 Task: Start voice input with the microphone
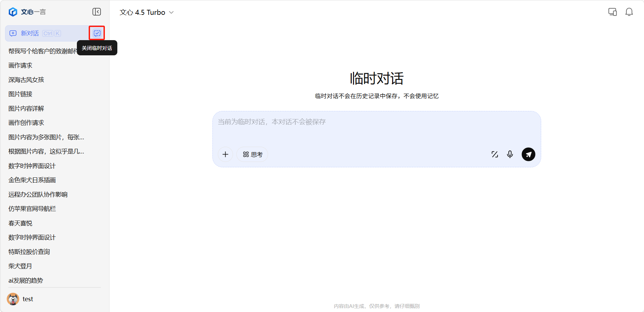point(510,154)
